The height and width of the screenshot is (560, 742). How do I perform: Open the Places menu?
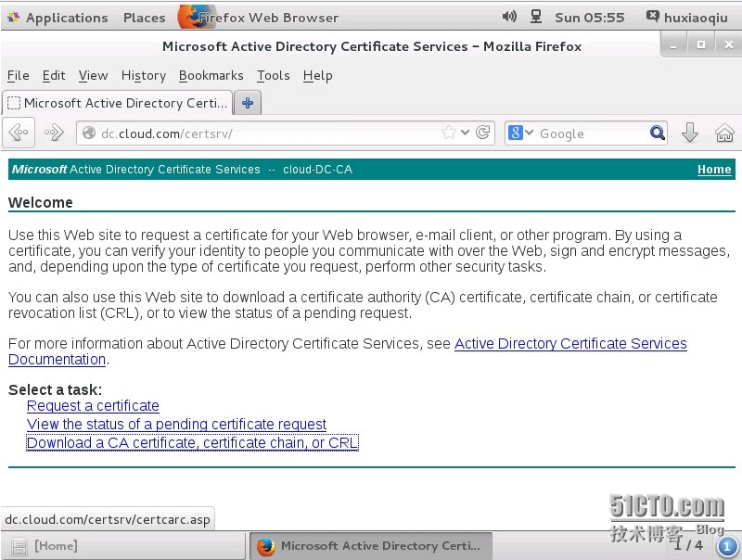[x=145, y=18]
